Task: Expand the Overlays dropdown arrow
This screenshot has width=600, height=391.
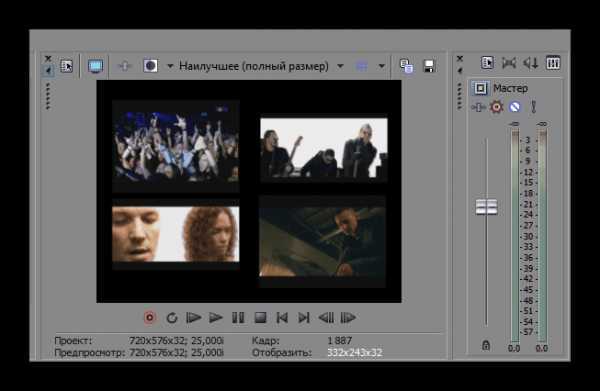Action: [382, 66]
